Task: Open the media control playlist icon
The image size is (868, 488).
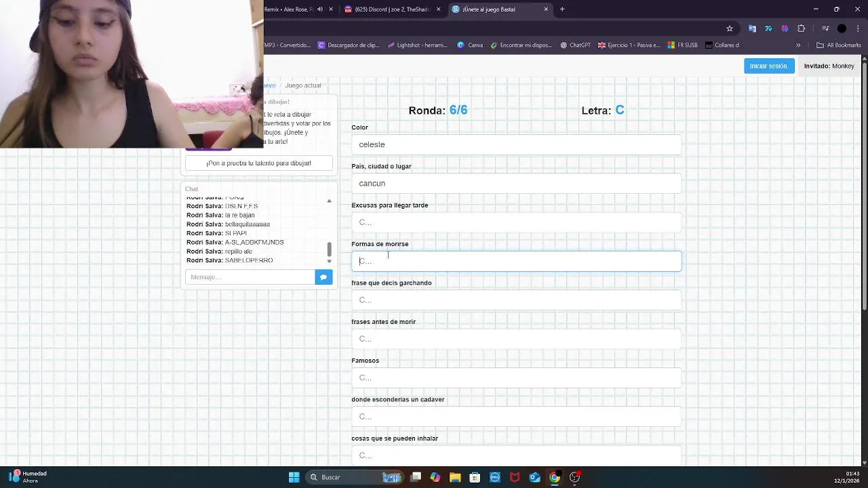Action: [x=825, y=28]
